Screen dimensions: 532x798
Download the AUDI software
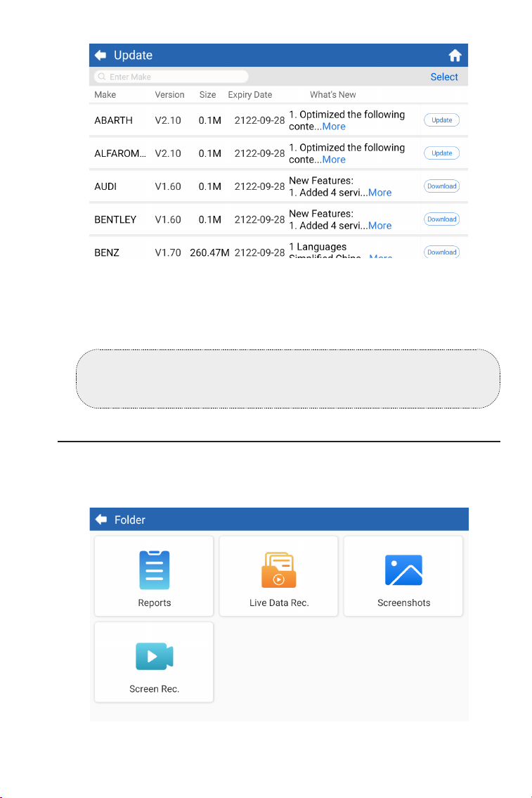point(441,186)
